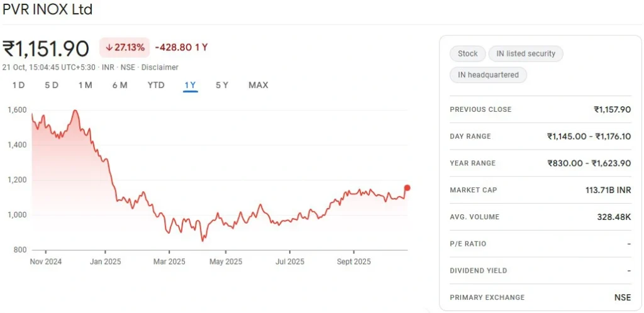Click the 328.48K volume value
644x313 pixels.
coord(614,217)
